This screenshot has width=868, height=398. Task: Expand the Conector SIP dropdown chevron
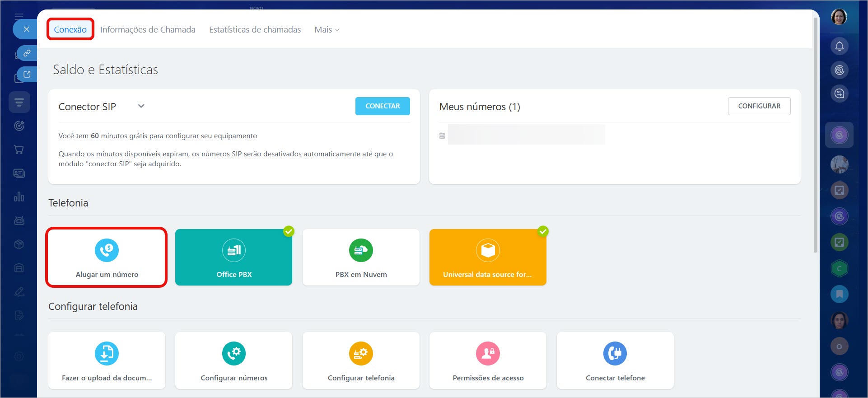click(141, 106)
